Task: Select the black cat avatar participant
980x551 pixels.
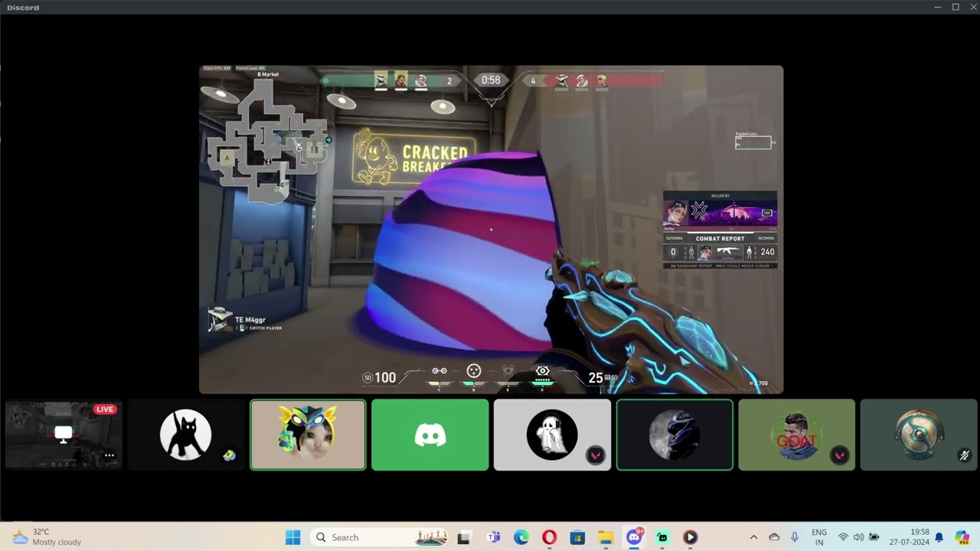Action: (x=185, y=435)
